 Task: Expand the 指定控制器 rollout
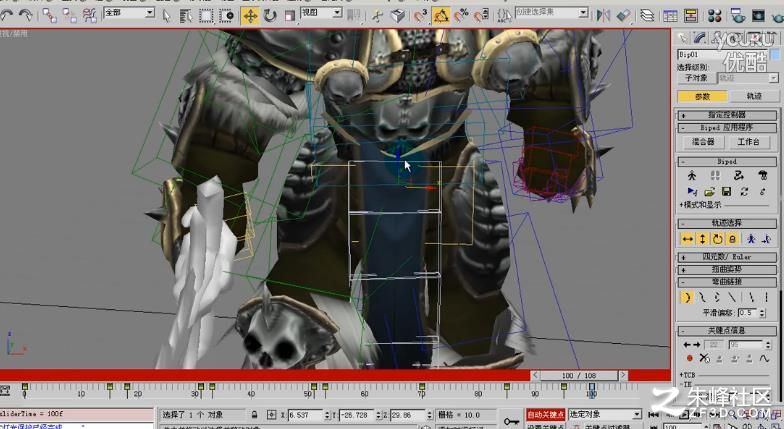click(727, 115)
